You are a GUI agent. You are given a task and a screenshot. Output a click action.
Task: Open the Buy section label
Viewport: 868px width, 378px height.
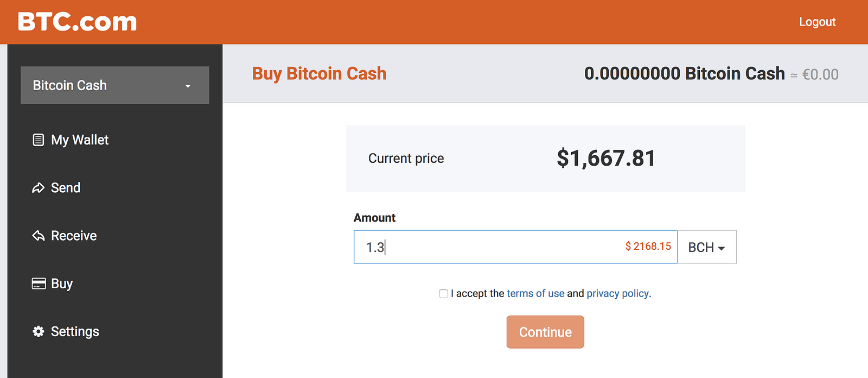[x=62, y=283]
